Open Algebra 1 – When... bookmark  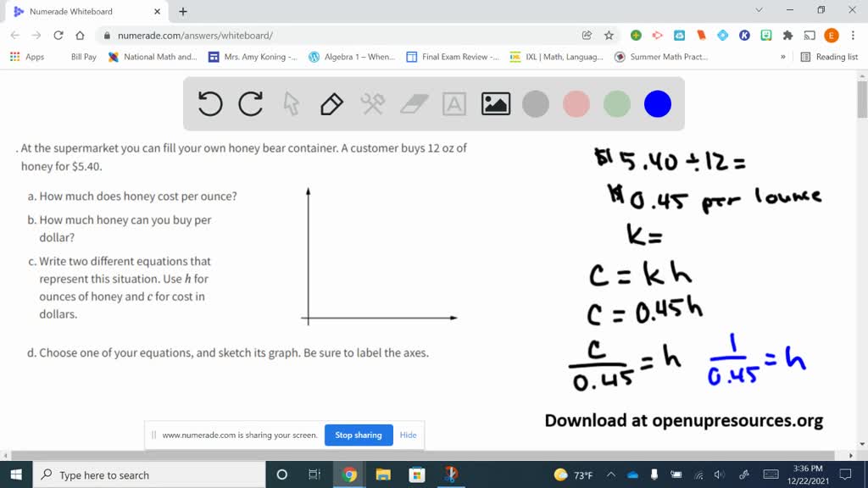[352, 57]
